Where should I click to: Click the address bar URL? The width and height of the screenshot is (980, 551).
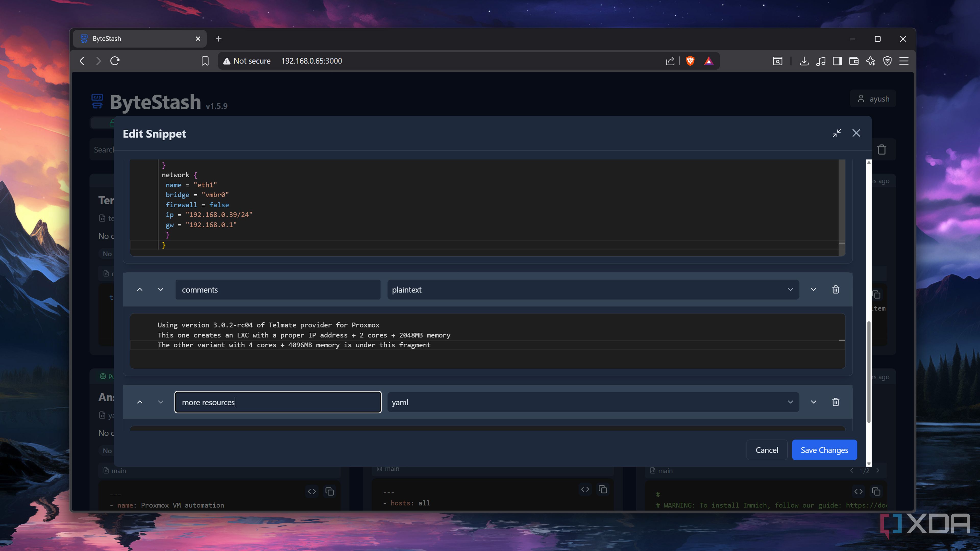click(312, 61)
